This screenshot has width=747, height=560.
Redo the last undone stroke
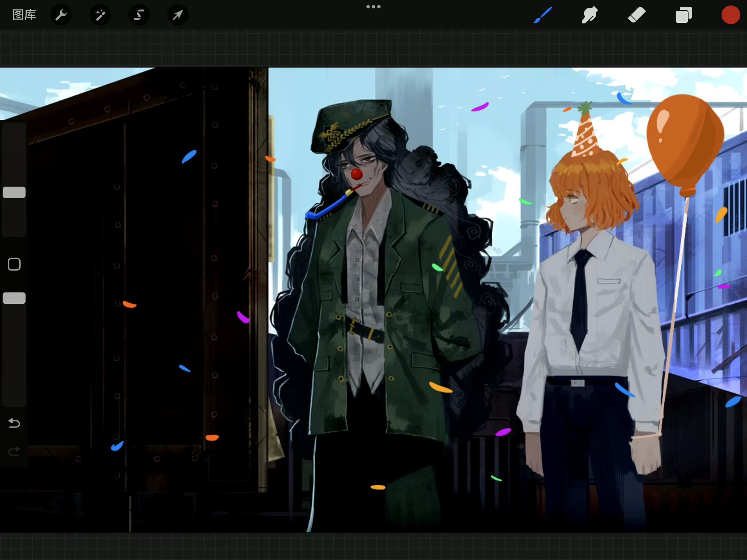tap(14, 451)
